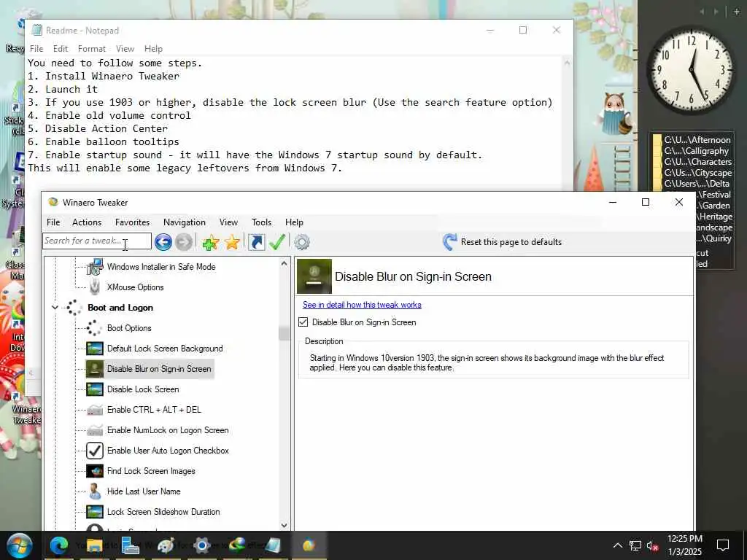
Task: Click the Enable NumLock on Logon Screen icon
Action: 95,430
